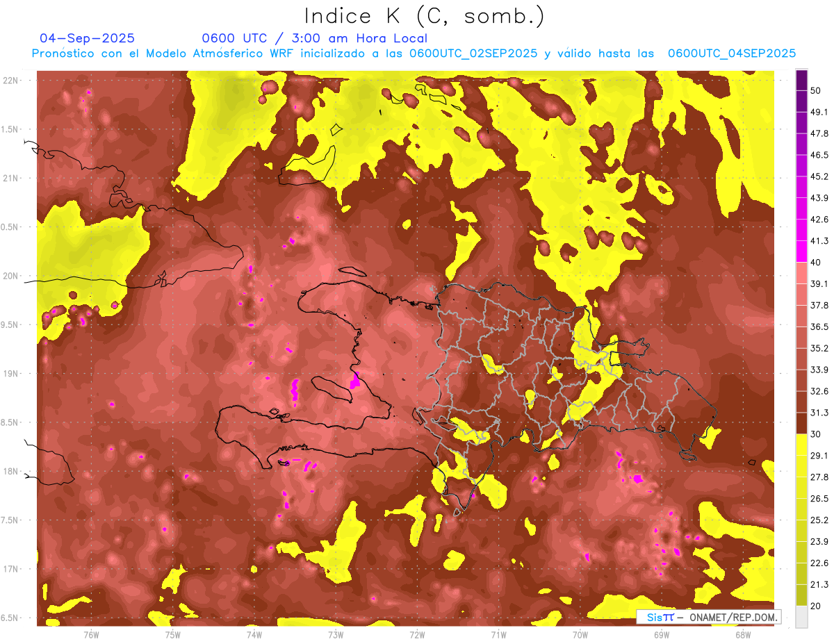Click the "17N" latitude label

[11, 569]
